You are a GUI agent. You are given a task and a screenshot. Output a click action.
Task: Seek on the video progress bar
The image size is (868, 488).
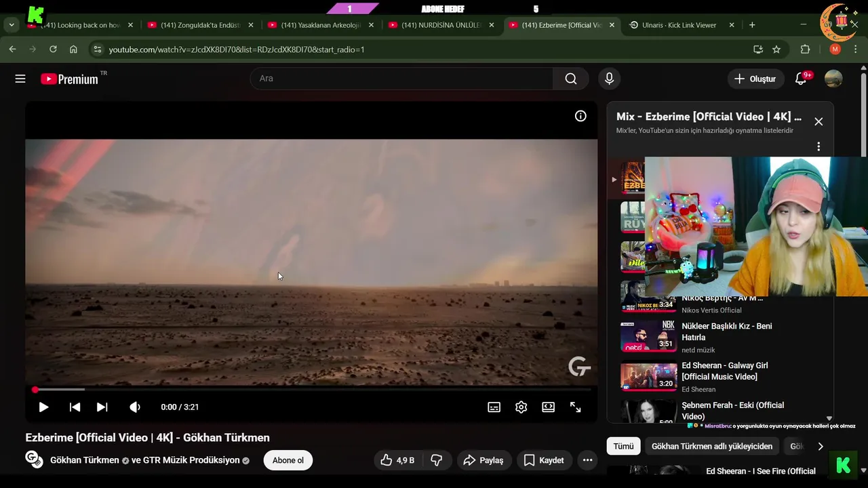(312, 390)
